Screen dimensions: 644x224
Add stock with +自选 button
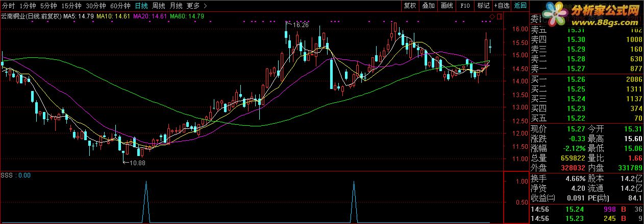point(502,6)
